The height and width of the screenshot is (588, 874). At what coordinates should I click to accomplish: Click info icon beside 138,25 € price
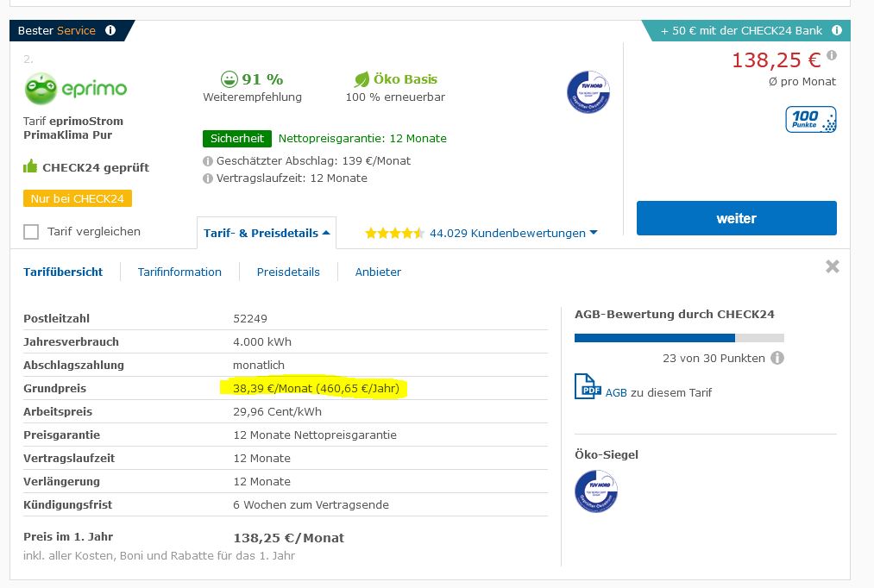832,54
